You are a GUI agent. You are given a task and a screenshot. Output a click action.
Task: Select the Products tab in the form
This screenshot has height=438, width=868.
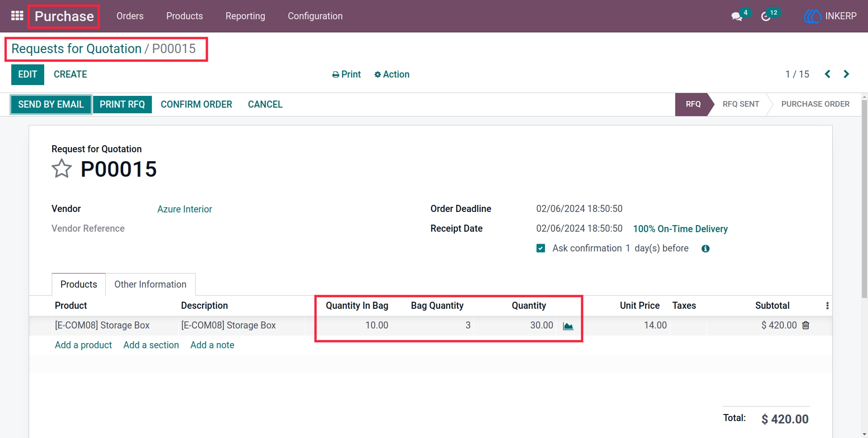pos(79,284)
